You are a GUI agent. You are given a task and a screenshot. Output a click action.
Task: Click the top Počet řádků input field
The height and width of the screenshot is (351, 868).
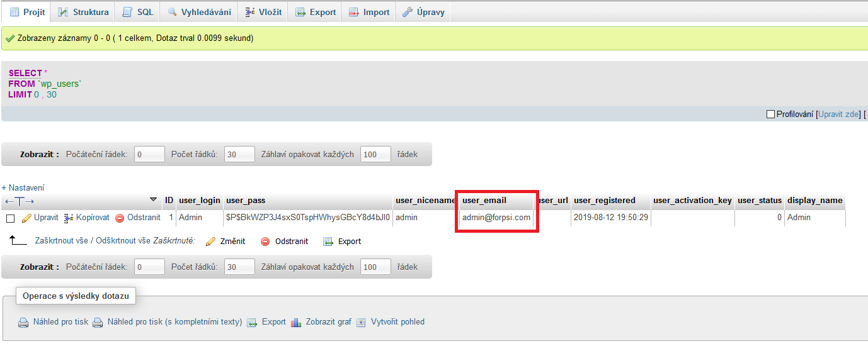coord(239,154)
